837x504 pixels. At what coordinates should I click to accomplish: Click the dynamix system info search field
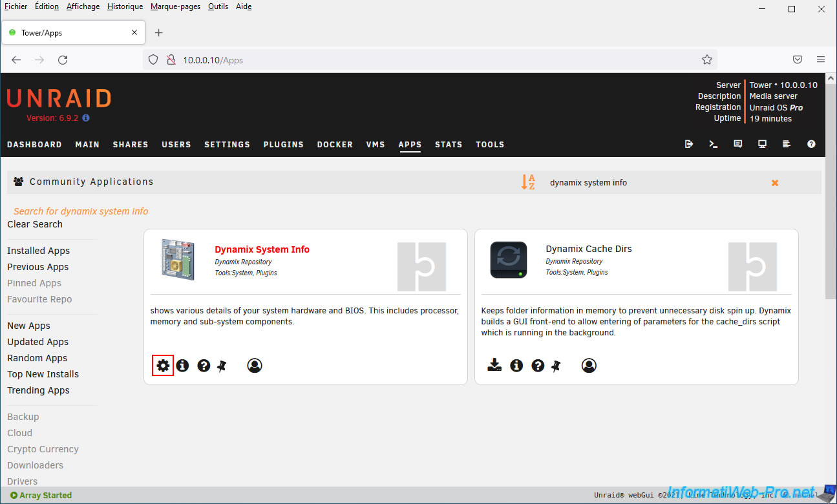pyautogui.click(x=646, y=183)
